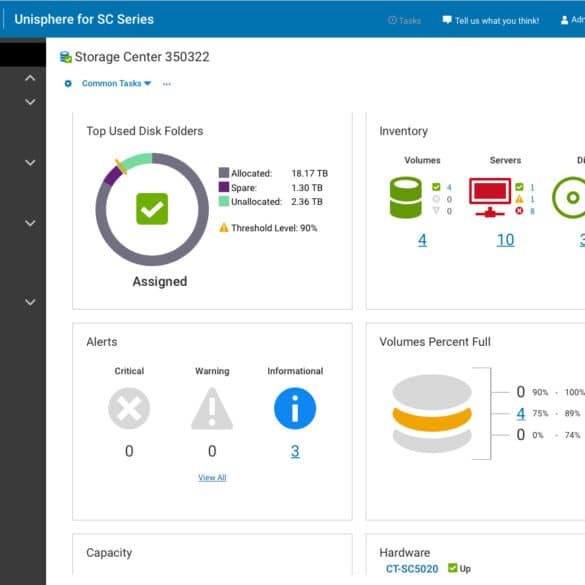
Task: Click the admin user icon in the header
Action: [564, 20]
